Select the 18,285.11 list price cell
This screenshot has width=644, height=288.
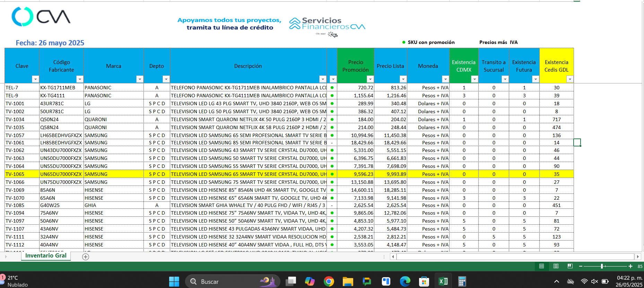click(391, 190)
